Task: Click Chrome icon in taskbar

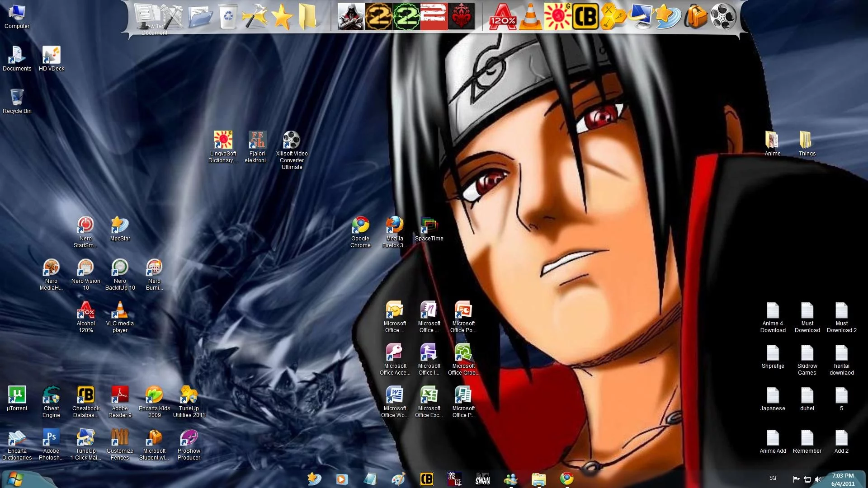Action: pyautogui.click(x=567, y=479)
